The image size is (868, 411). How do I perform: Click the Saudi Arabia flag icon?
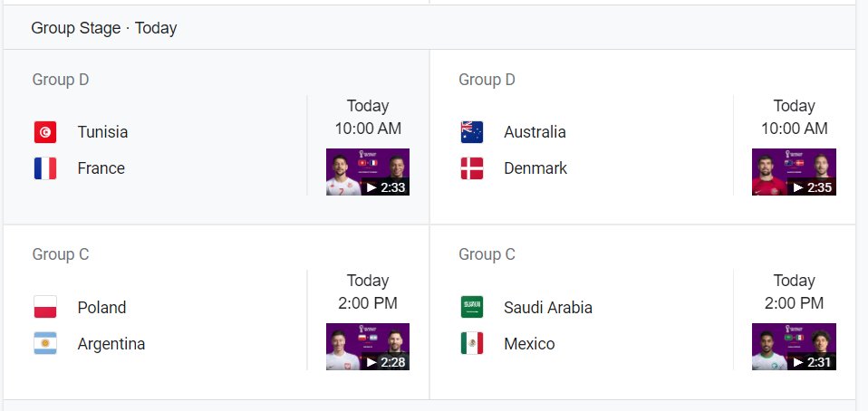472,307
